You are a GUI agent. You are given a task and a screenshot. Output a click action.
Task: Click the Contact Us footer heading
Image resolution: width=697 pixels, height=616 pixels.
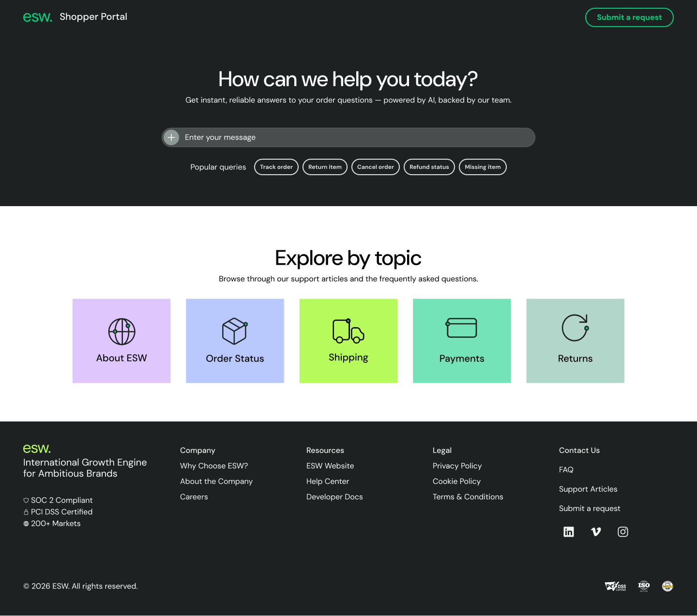(579, 451)
